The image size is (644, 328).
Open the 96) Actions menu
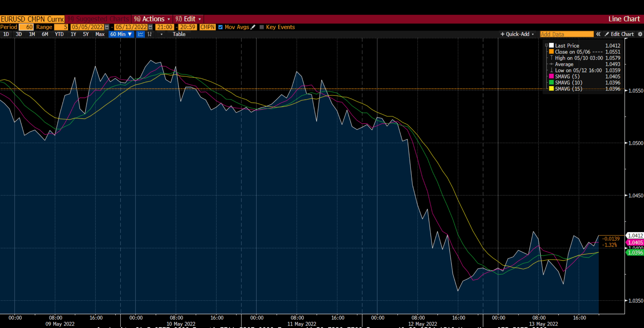tap(152, 19)
